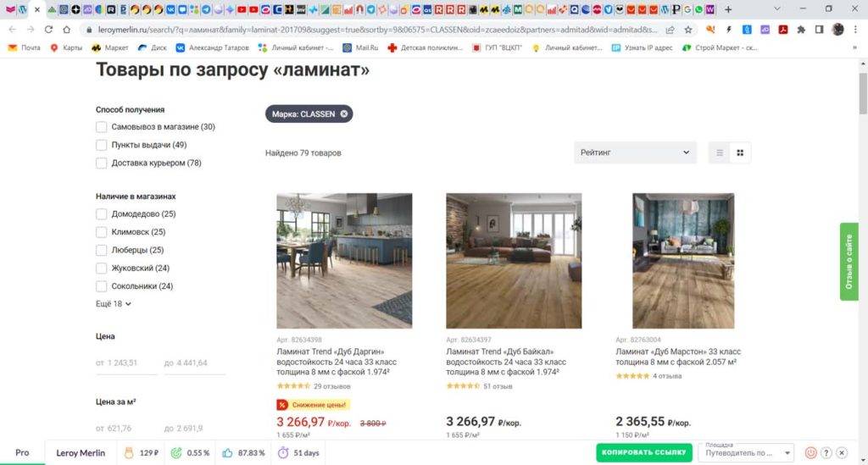
Task: Click the Копировать ссылку button
Action: tap(643, 453)
